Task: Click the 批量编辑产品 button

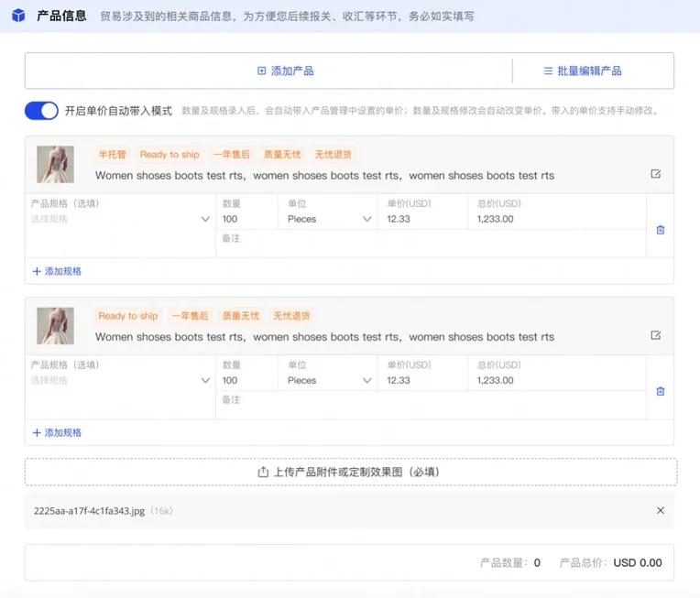Action: tap(583, 71)
